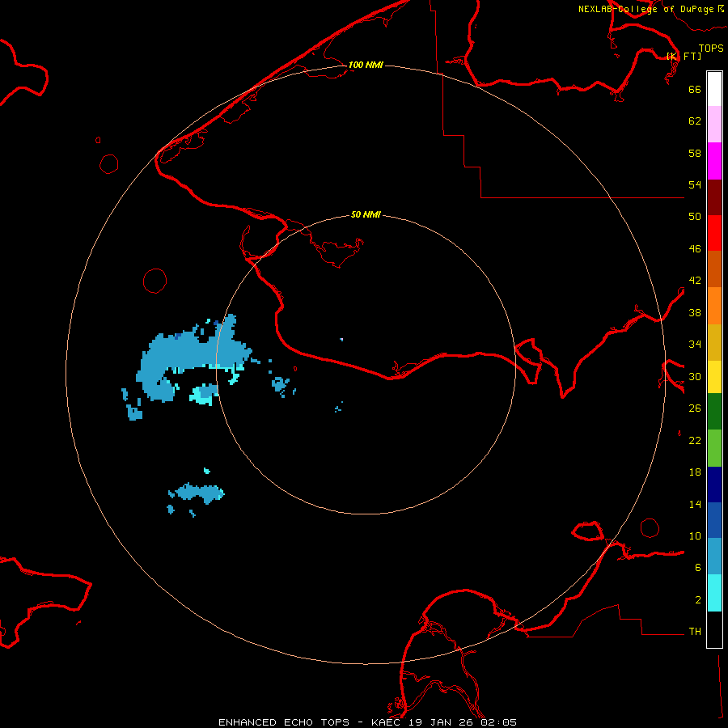The height and width of the screenshot is (728, 728).
Task: Click the TH legend label
Action: click(x=695, y=632)
